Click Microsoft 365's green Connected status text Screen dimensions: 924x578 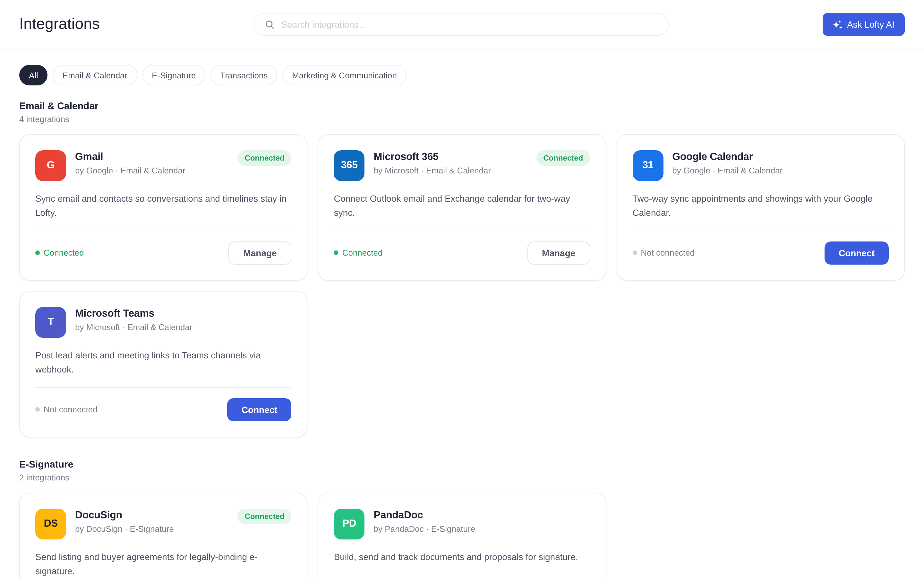point(362,253)
